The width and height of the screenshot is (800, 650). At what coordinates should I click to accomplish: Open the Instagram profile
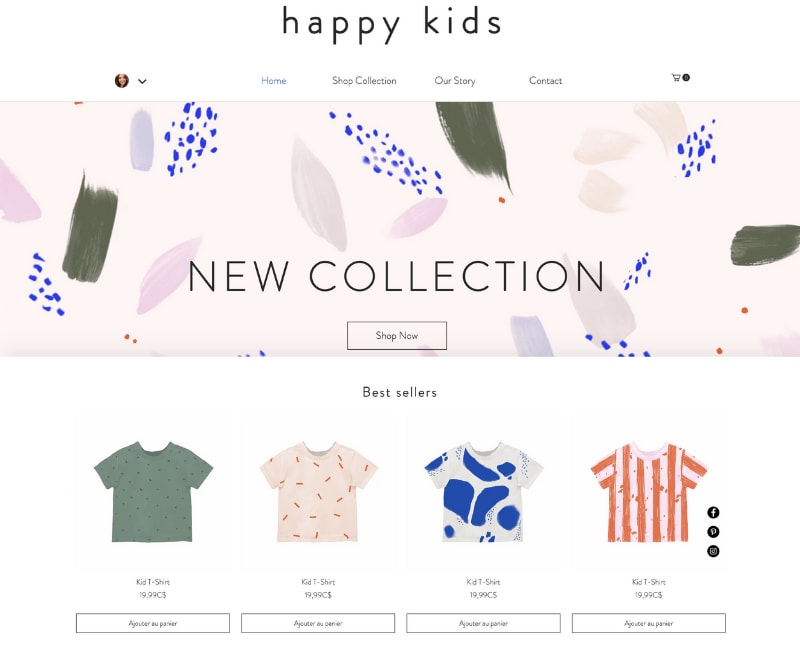point(712,552)
